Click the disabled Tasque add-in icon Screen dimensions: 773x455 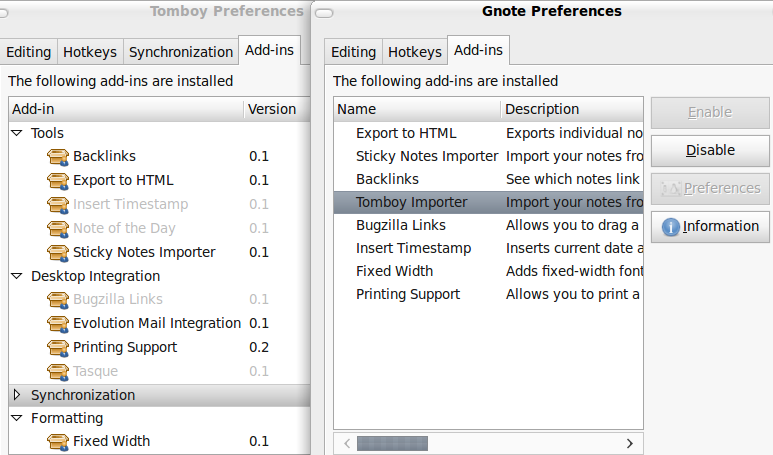pos(58,372)
